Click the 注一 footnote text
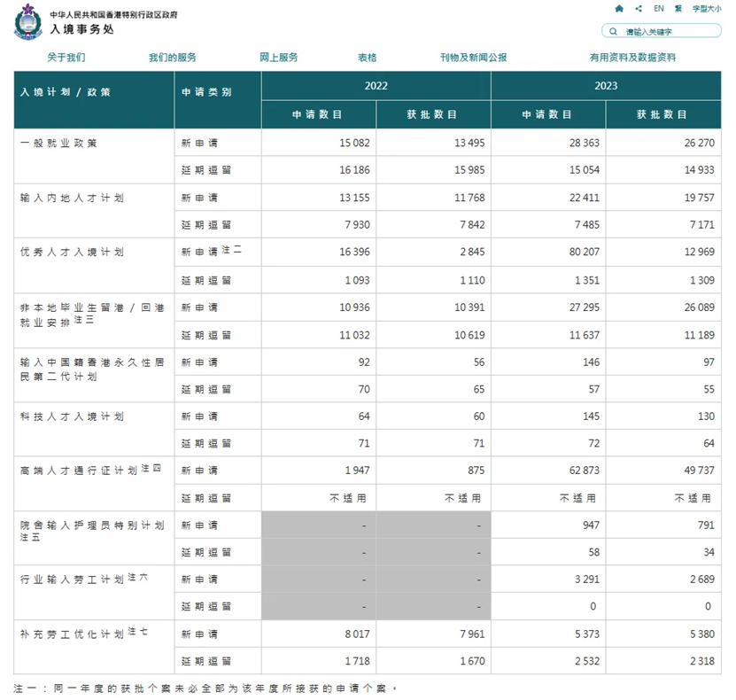Screen dimensions: 736x700 [x=205, y=688]
